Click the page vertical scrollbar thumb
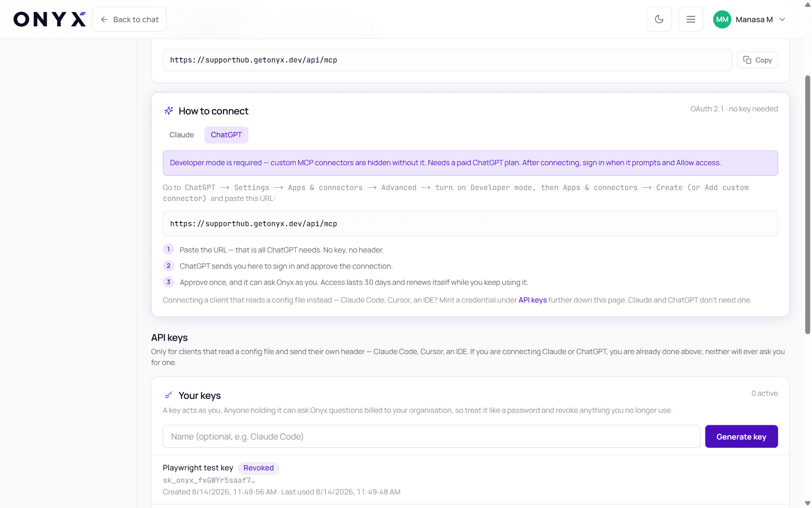This screenshot has width=812, height=508. pos(807,204)
